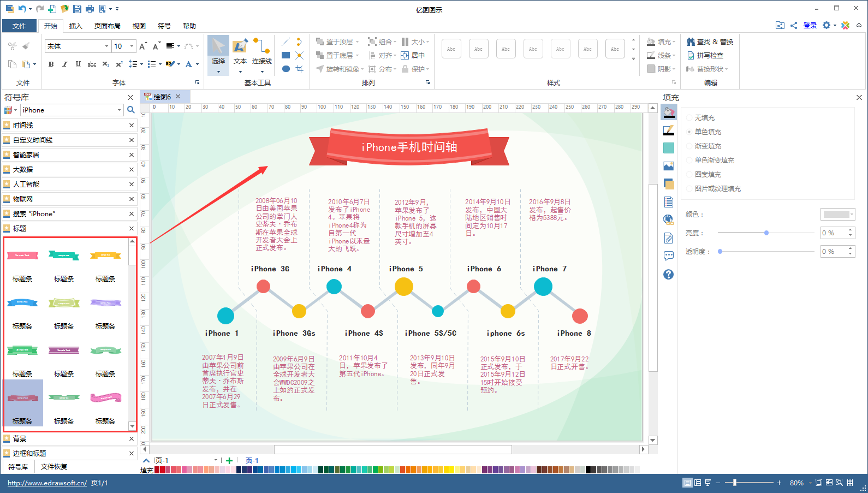The height and width of the screenshot is (493, 868).
Task: Click the 登录 login link
Action: click(x=810, y=26)
